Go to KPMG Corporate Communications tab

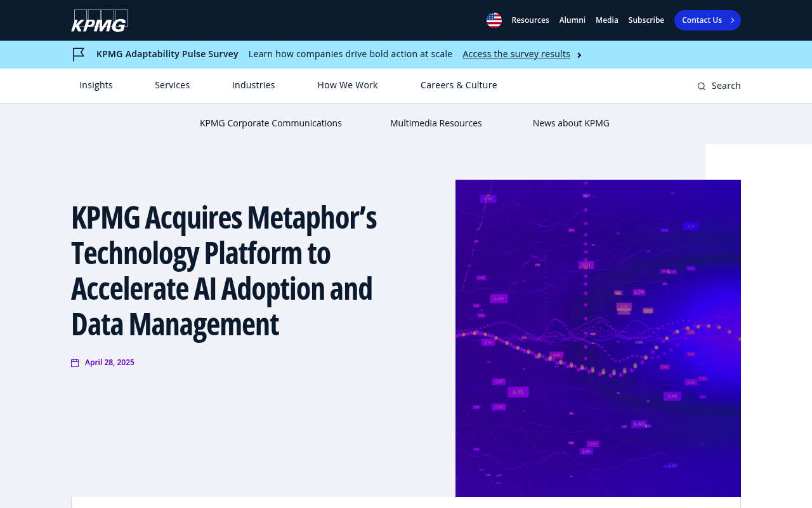(271, 123)
